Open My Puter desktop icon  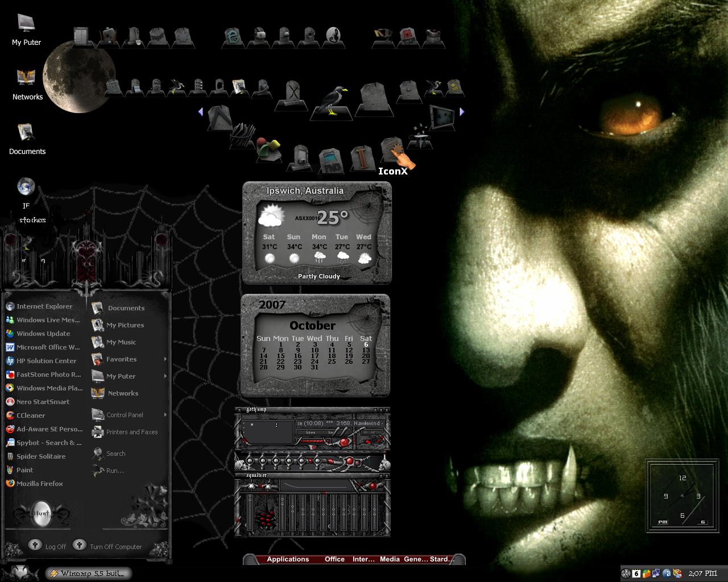pyautogui.click(x=26, y=31)
